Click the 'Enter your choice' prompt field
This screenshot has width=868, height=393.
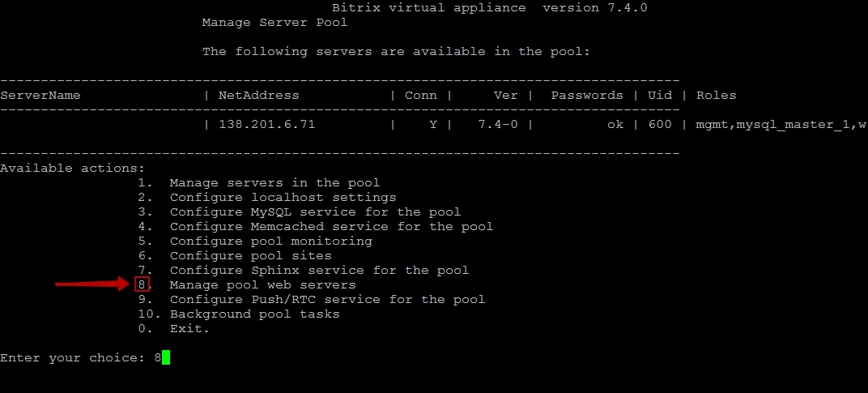pyautogui.click(x=85, y=357)
